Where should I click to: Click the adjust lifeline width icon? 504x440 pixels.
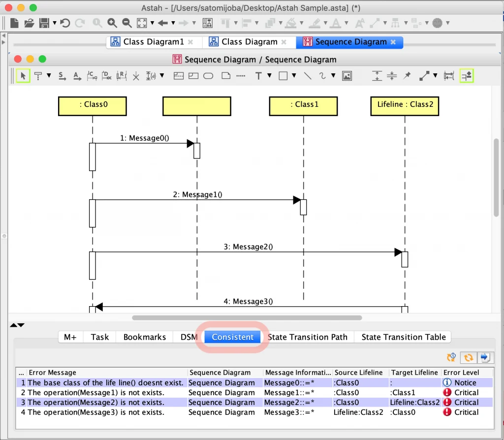(449, 76)
